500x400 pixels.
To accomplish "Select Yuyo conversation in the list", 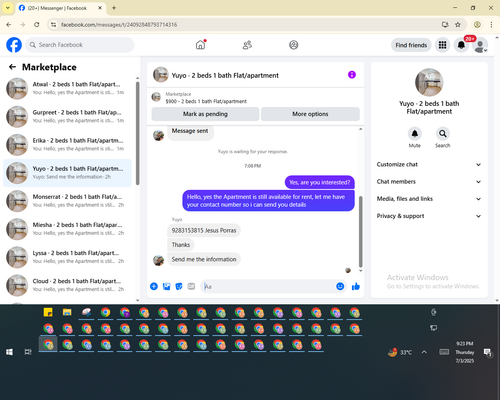I will (x=67, y=173).
